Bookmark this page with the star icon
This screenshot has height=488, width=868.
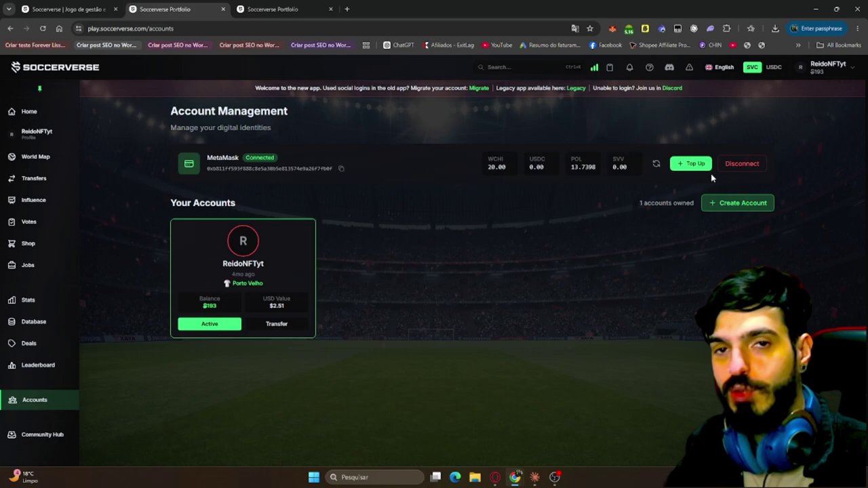pyautogui.click(x=590, y=28)
